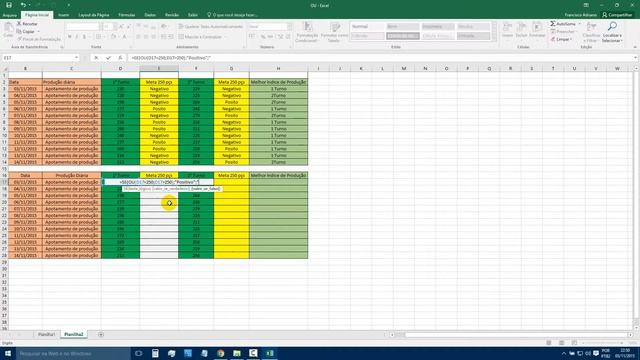The image size is (640, 360).
Task: Adjust the zoom slider
Action: coord(604,343)
